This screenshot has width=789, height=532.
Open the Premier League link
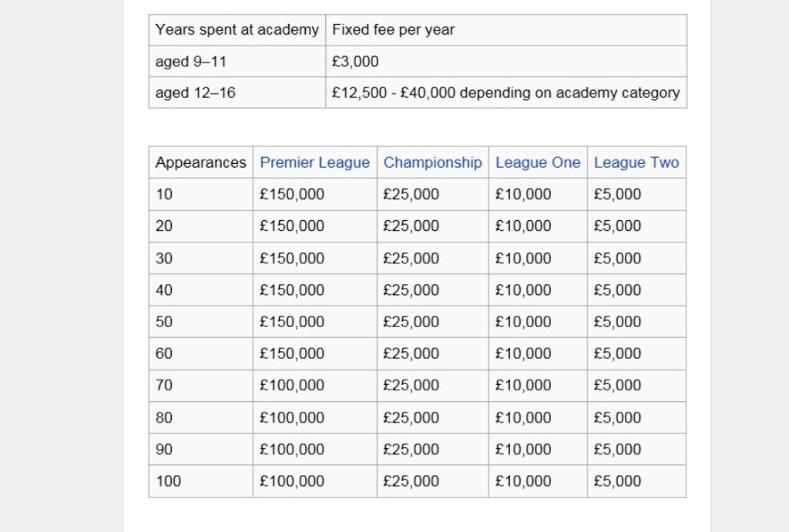(314, 162)
